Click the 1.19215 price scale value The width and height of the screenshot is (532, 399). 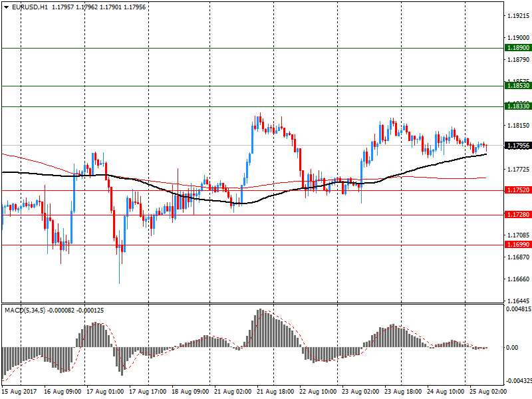pyautogui.click(x=519, y=16)
